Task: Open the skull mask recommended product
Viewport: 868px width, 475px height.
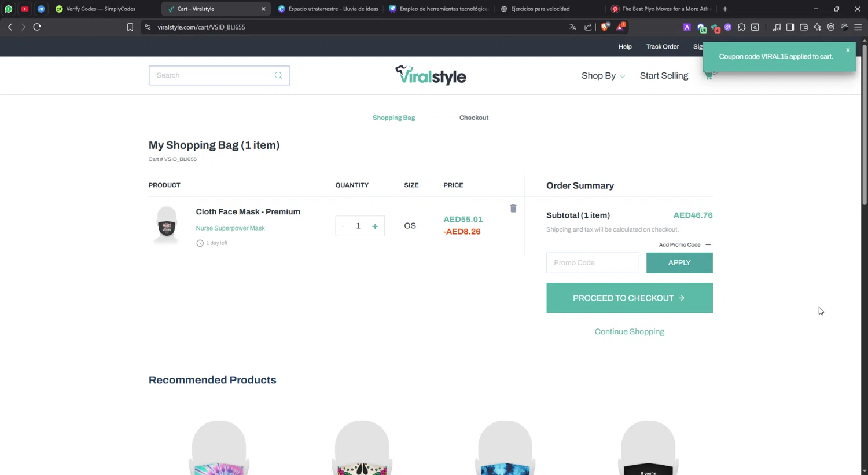Action: point(362,447)
